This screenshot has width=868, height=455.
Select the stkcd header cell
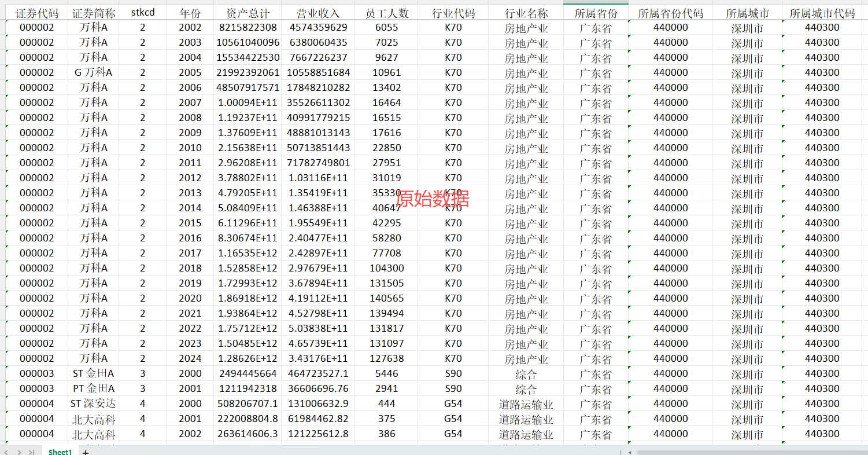[x=143, y=13]
